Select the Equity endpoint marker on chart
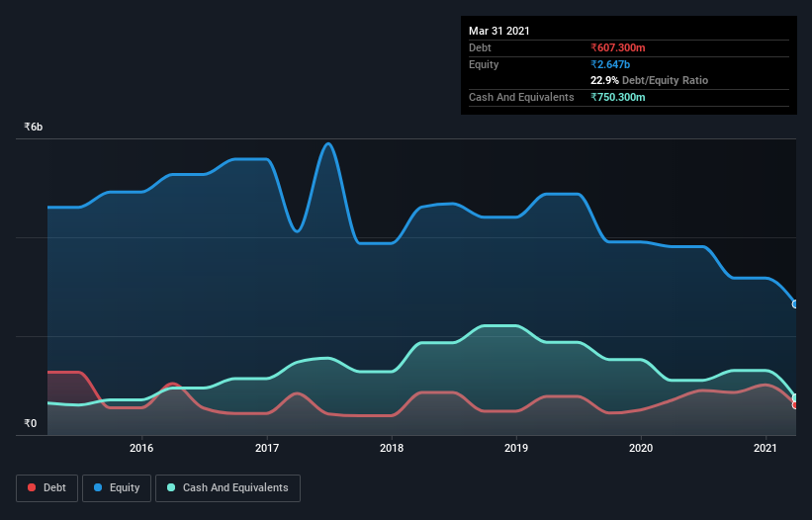This screenshot has width=812, height=520. pyautogui.click(x=795, y=304)
